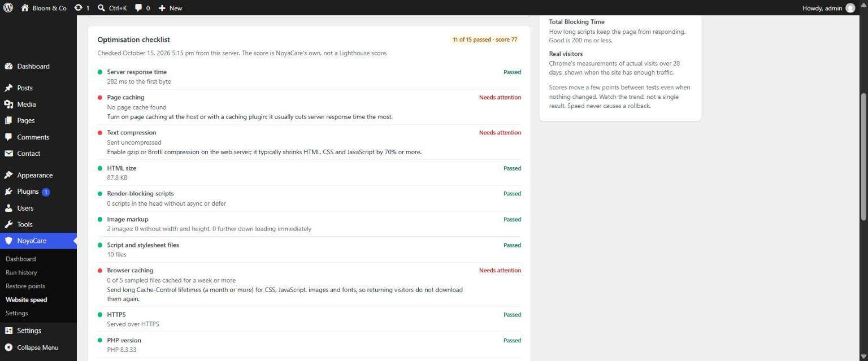Click the page vertical scrollbar
This screenshot has width=868, height=361.
click(x=863, y=156)
